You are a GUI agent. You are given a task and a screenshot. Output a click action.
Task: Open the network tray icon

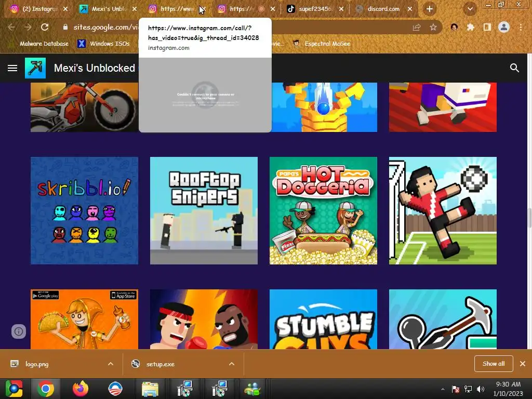click(x=468, y=389)
